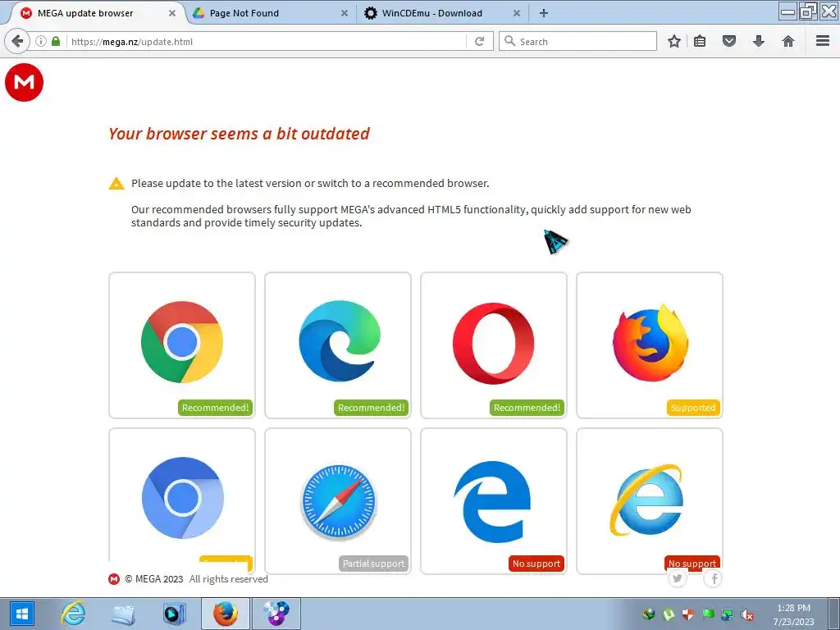Open the Chromium browser card

coord(182,501)
